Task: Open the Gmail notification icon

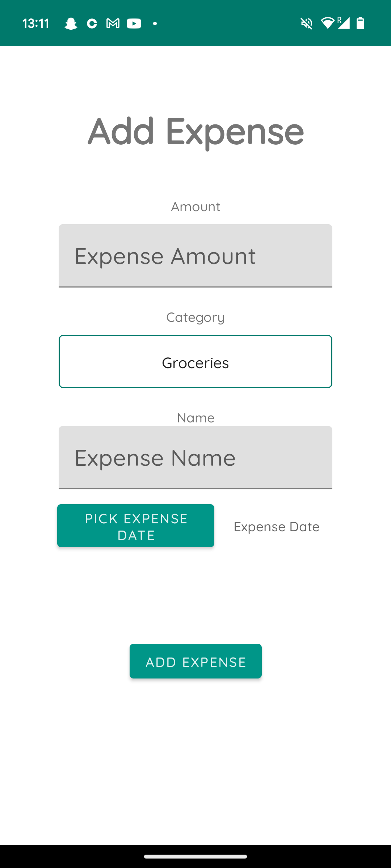Action: tap(113, 24)
